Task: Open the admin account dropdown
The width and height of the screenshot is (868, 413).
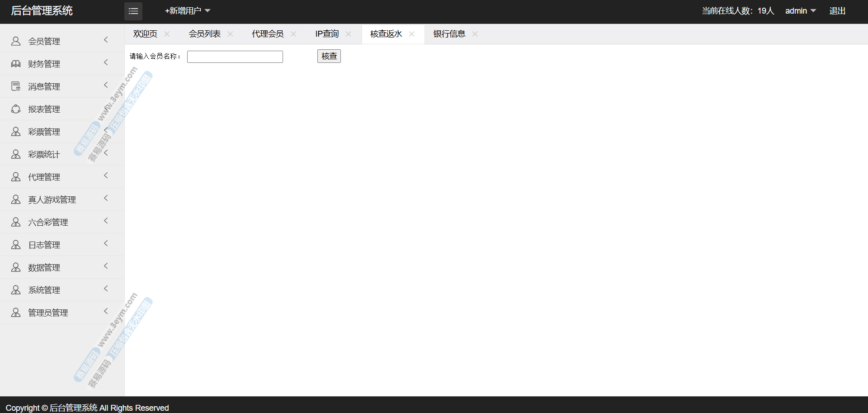Action: [800, 11]
